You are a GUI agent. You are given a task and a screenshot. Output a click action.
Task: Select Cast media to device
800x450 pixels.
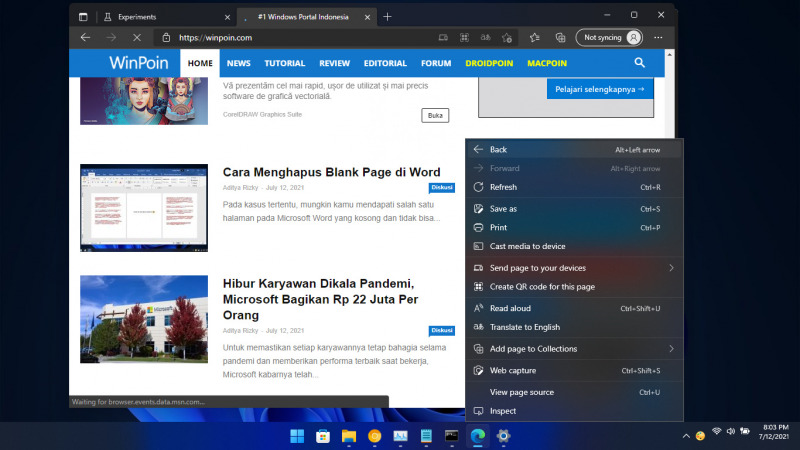[574, 246]
